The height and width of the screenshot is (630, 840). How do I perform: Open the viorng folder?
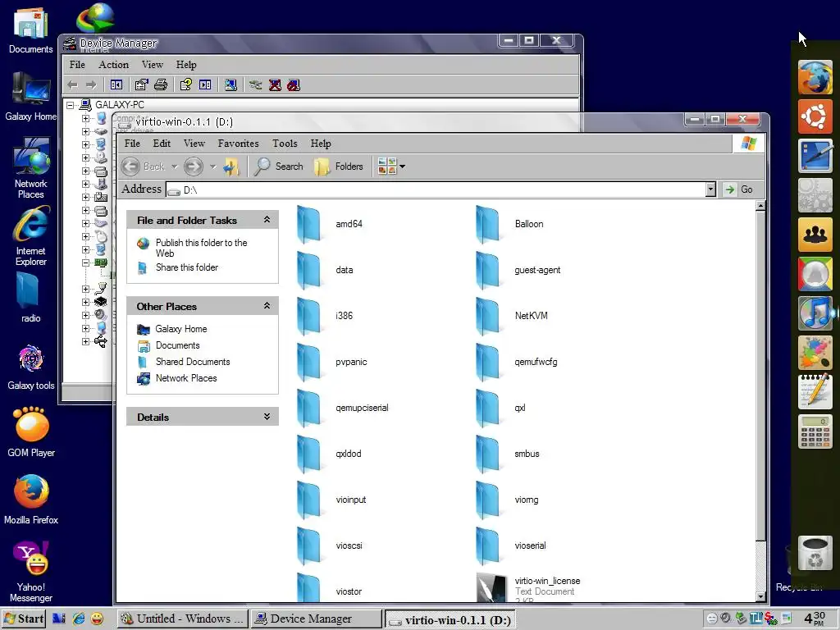pos(507,500)
